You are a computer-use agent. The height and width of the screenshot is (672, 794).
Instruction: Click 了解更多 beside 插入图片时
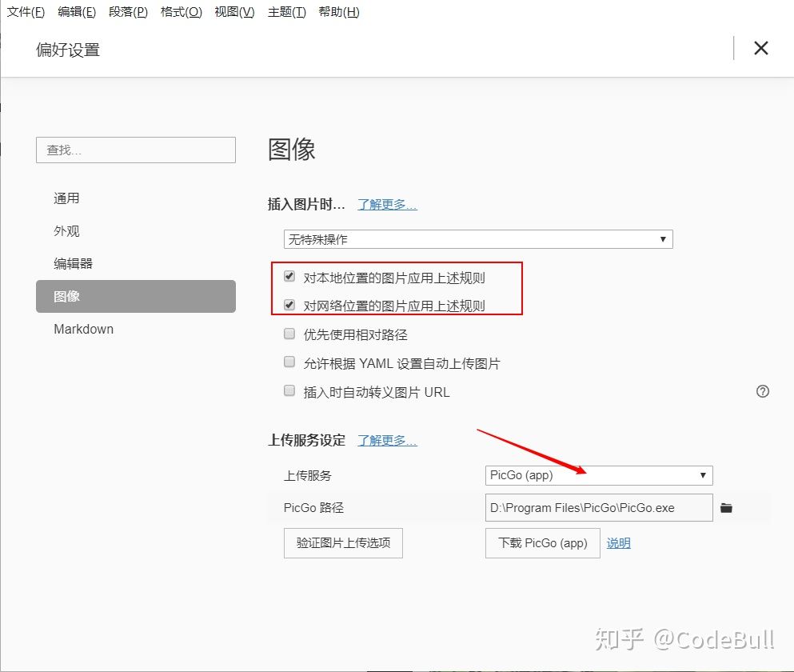(387, 204)
